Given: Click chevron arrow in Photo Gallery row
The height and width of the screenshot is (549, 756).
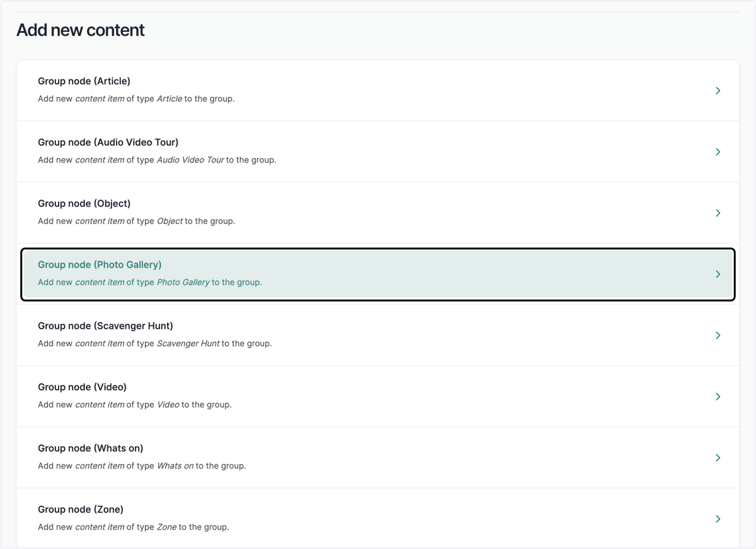Looking at the screenshot, I should coord(718,274).
